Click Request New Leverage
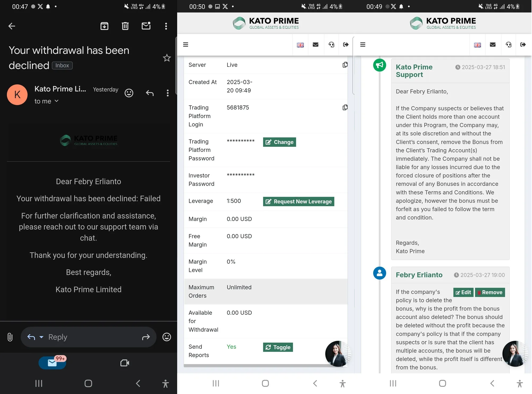The height and width of the screenshot is (394, 532). tap(299, 201)
